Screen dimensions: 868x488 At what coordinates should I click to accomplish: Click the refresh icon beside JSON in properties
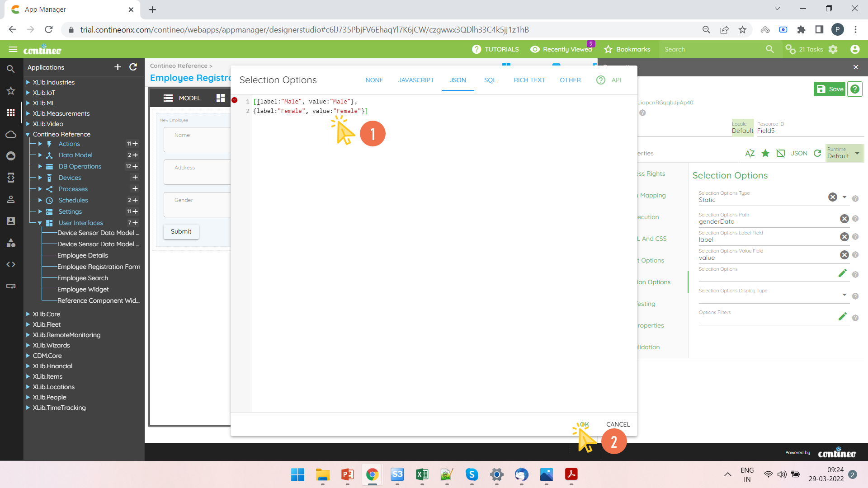(817, 153)
